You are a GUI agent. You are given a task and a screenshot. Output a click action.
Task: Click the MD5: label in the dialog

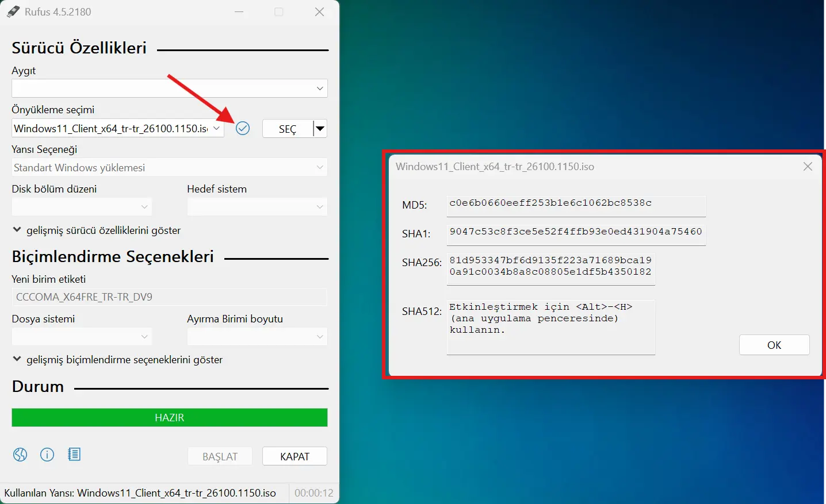pos(415,205)
